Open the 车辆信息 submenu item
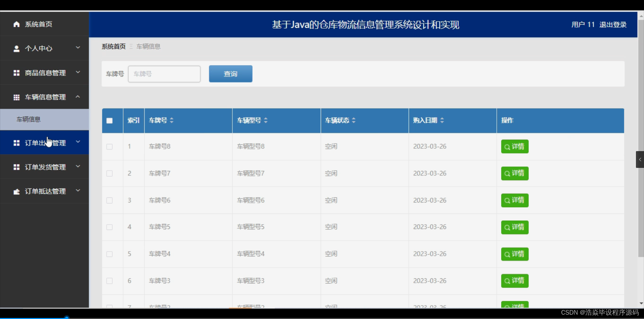The width and height of the screenshot is (644, 319). coord(29,119)
